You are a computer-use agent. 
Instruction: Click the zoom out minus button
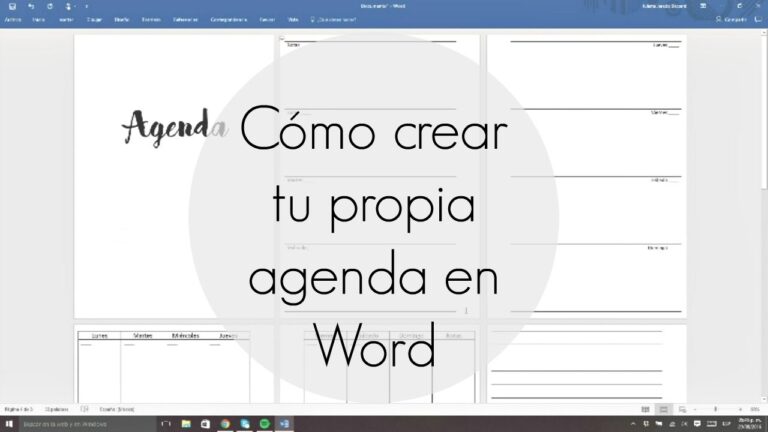(x=695, y=409)
